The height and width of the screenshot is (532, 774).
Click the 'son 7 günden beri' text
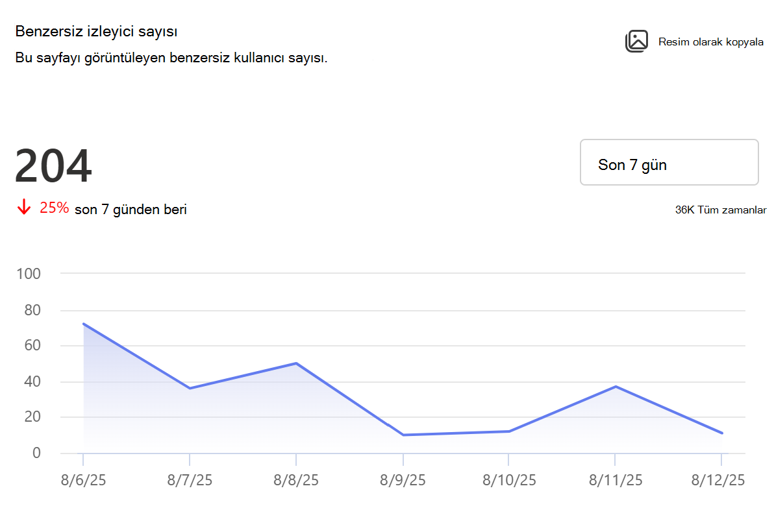[x=131, y=210]
